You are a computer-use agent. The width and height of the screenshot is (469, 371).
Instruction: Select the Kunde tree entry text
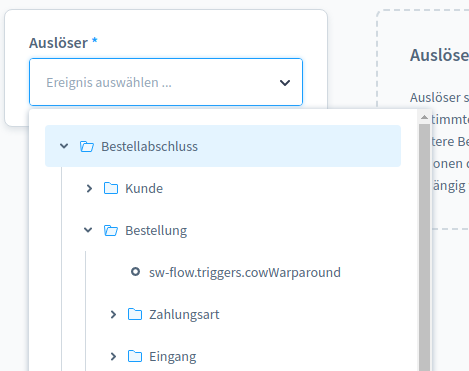[144, 188]
